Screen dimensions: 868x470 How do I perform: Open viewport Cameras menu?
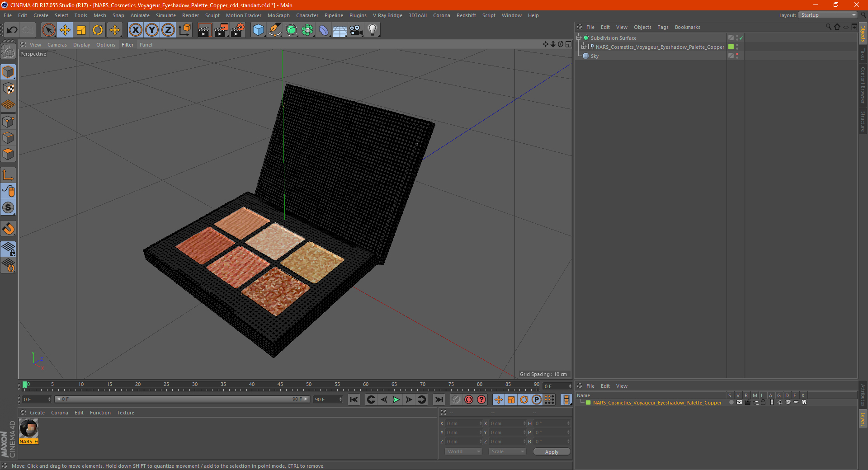pos(57,45)
